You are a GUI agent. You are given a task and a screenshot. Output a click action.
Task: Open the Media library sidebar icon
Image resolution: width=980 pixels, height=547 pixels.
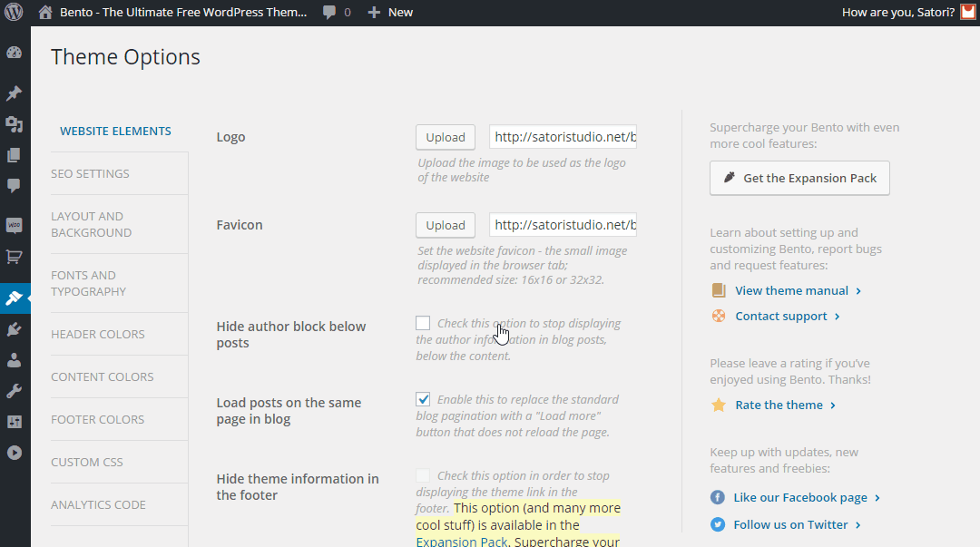[x=14, y=124]
